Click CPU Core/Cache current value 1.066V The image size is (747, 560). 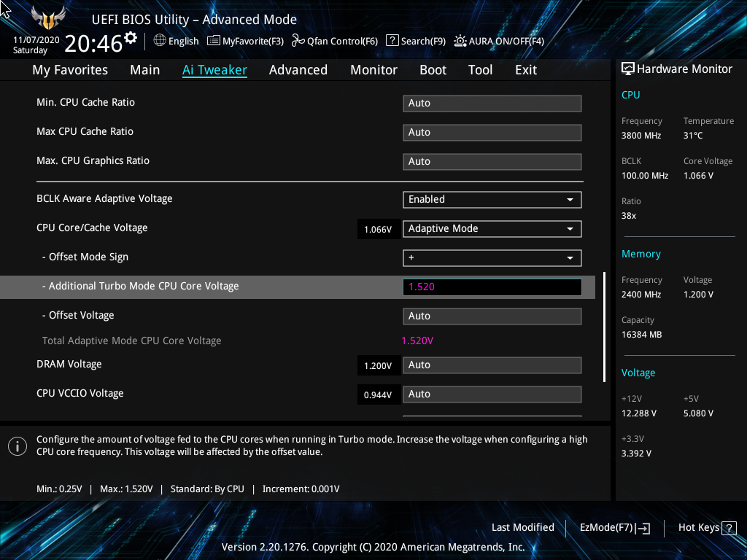[x=378, y=230]
